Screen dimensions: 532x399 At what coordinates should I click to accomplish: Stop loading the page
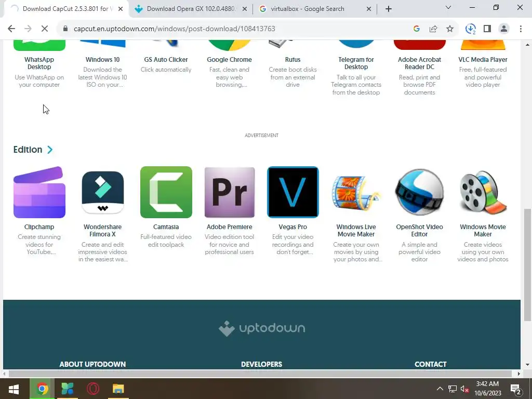pyautogui.click(x=45, y=29)
